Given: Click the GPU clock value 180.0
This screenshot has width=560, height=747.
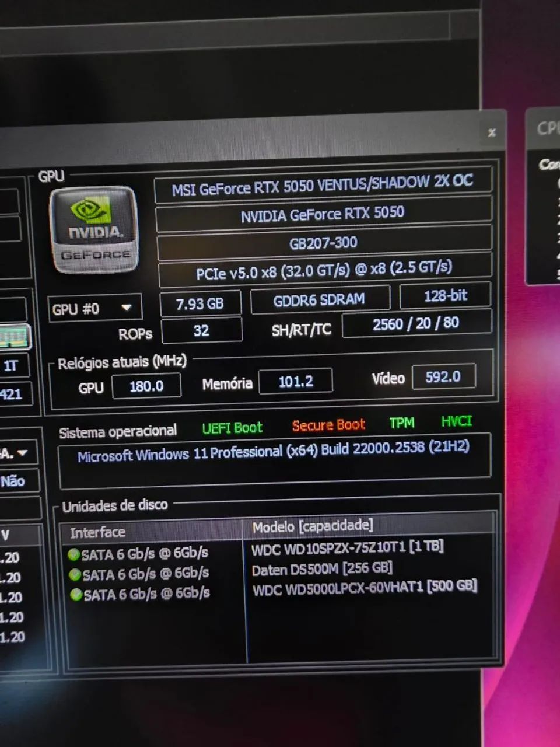Looking at the screenshot, I should tap(146, 386).
